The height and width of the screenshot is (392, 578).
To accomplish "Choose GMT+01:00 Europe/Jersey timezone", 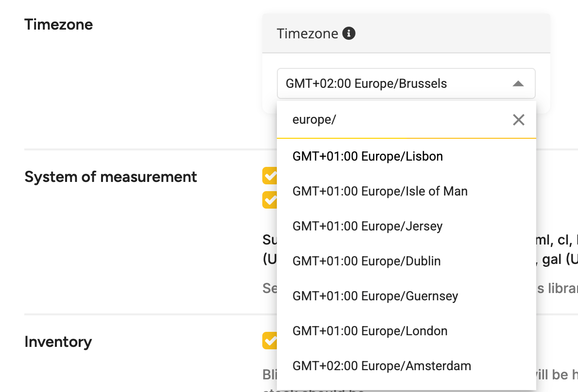I will (x=406, y=226).
